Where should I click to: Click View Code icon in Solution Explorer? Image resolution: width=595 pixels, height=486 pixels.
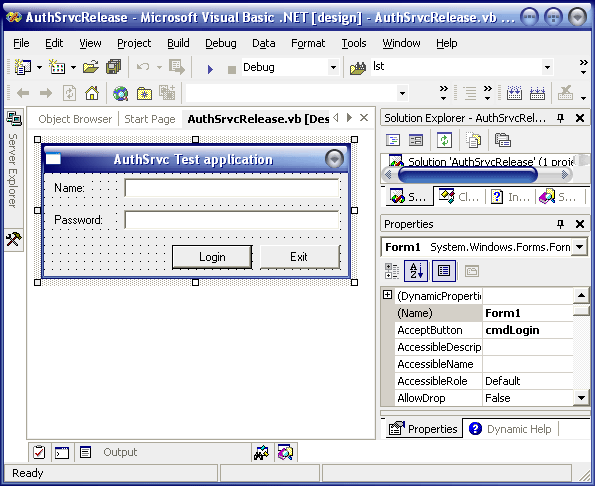393,140
